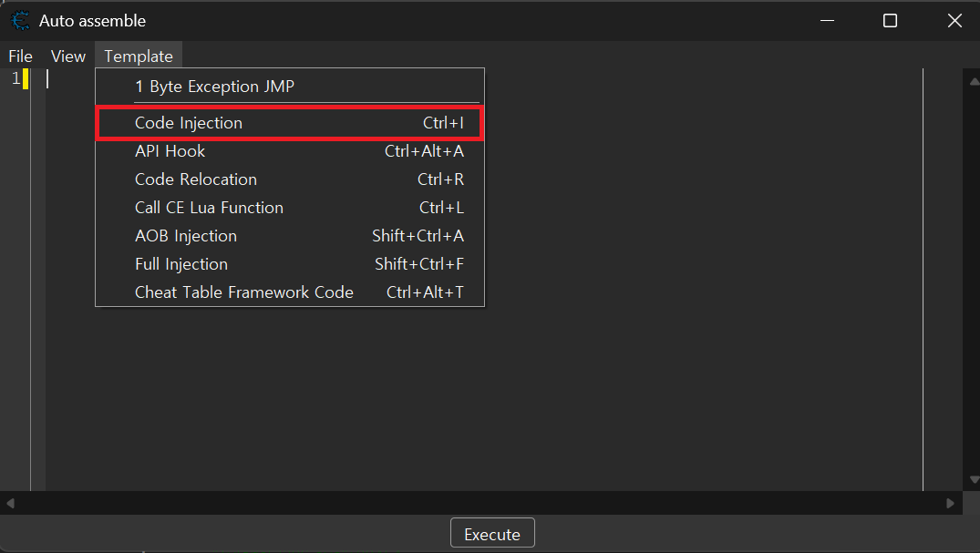Maximize the Auto assemble window
Viewport: 980px width, 553px height.
pos(890,20)
